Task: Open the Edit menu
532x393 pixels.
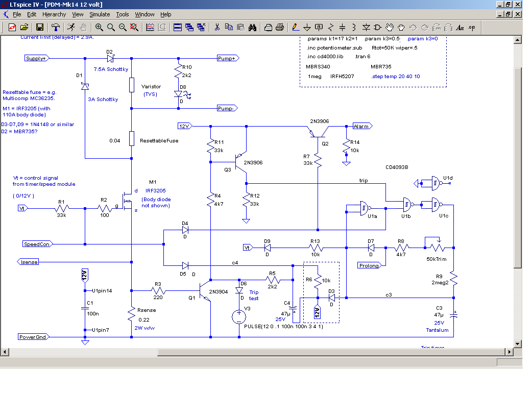Action: point(32,14)
